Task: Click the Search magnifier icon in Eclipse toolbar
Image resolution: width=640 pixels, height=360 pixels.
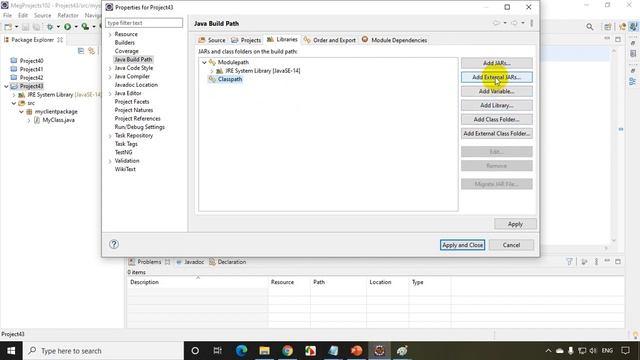Action: coord(590,27)
